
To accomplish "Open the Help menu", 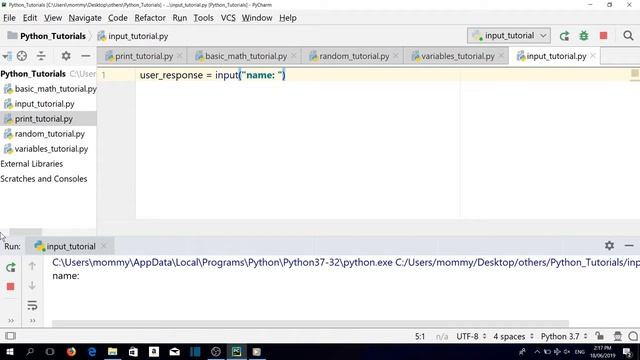I will pyautogui.click(x=288, y=18).
